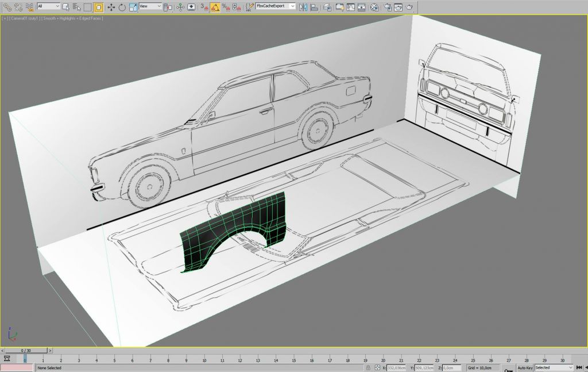Open Select by Name dialog
The height and width of the screenshot is (372, 588).
(76, 7)
